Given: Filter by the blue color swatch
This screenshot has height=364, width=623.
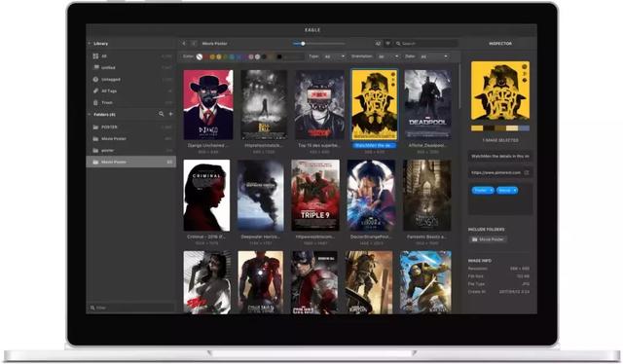Looking at the screenshot, I should point(238,56).
